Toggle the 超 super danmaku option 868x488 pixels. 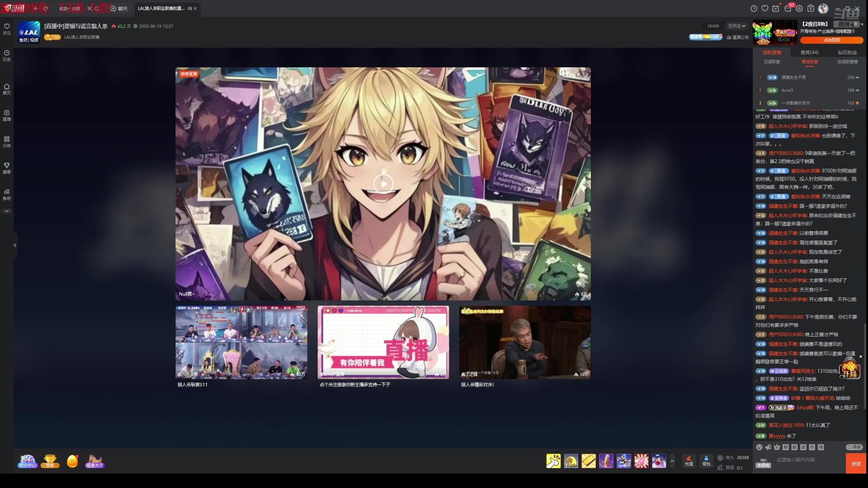(794, 447)
